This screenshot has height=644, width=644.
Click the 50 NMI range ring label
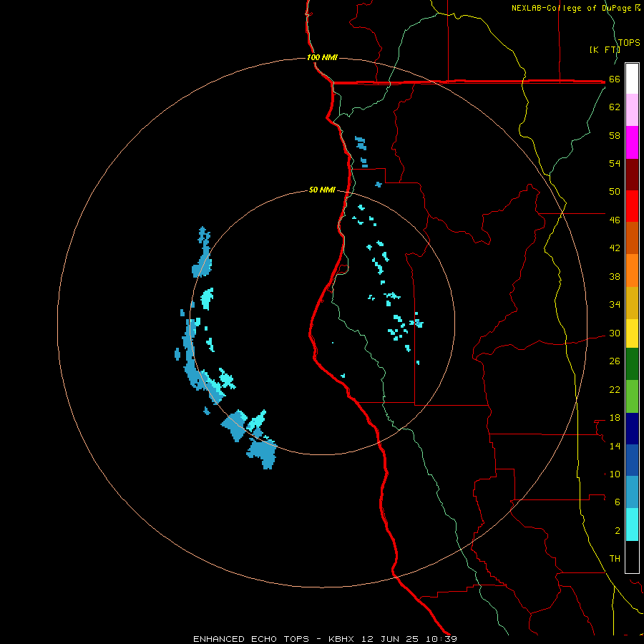(x=322, y=190)
